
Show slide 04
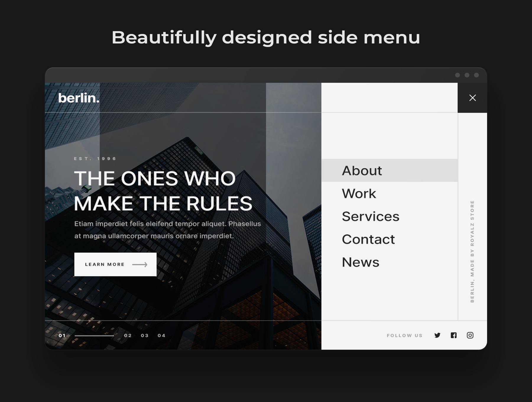click(161, 335)
